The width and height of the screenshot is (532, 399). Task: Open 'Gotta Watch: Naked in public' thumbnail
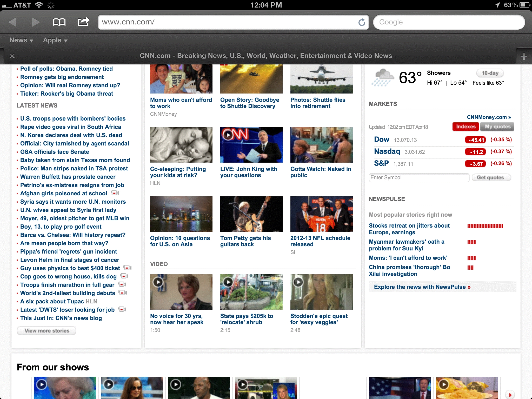(322, 145)
